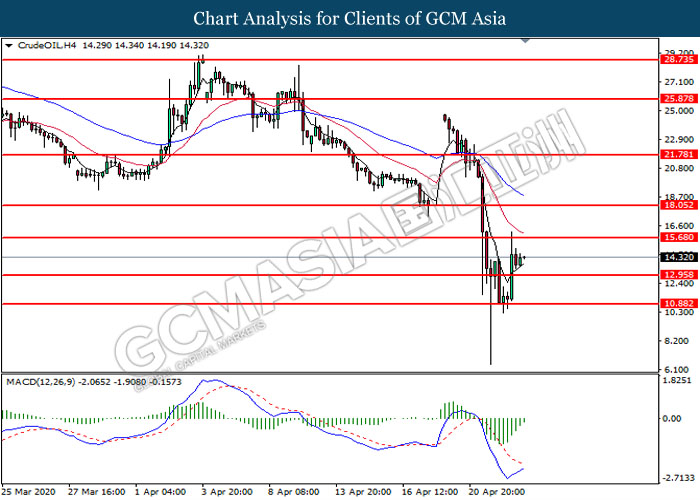This screenshot has height=500, width=700.
Task: Click the MACD zero line value 0.00
Action: pyautogui.click(x=672, y=419)
